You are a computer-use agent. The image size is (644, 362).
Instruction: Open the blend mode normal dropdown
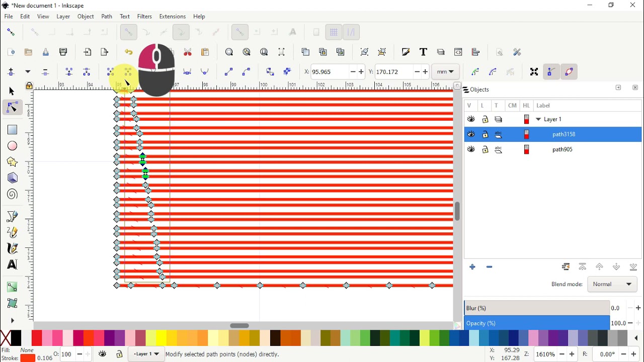click(613, 285)
